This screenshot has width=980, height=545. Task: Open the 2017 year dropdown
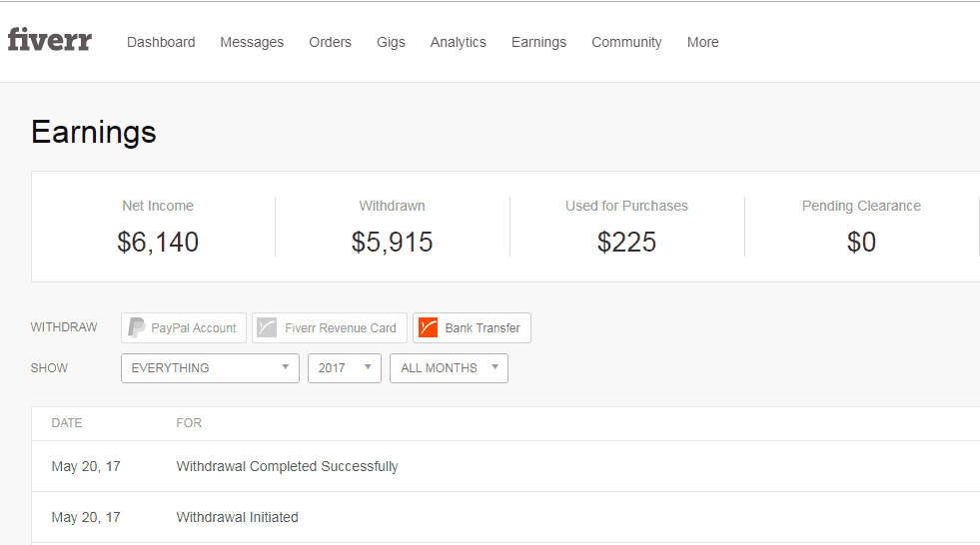(345, 368)
